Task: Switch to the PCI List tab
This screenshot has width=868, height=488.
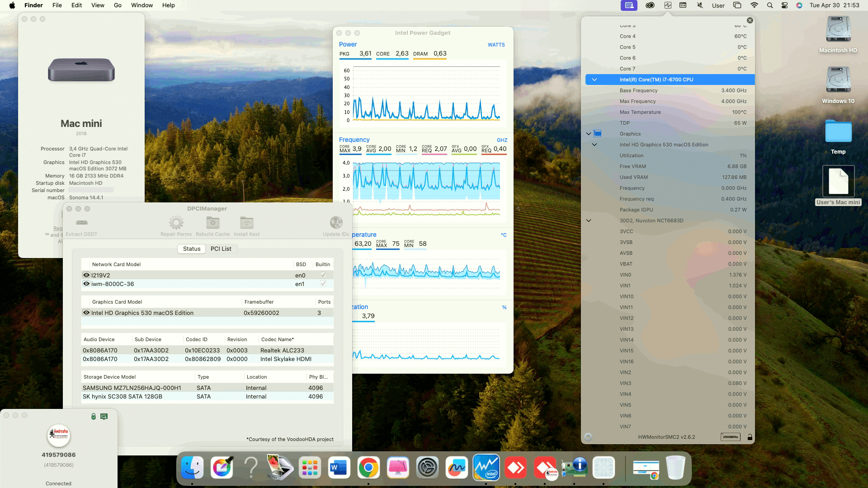Action: (221, 249)
